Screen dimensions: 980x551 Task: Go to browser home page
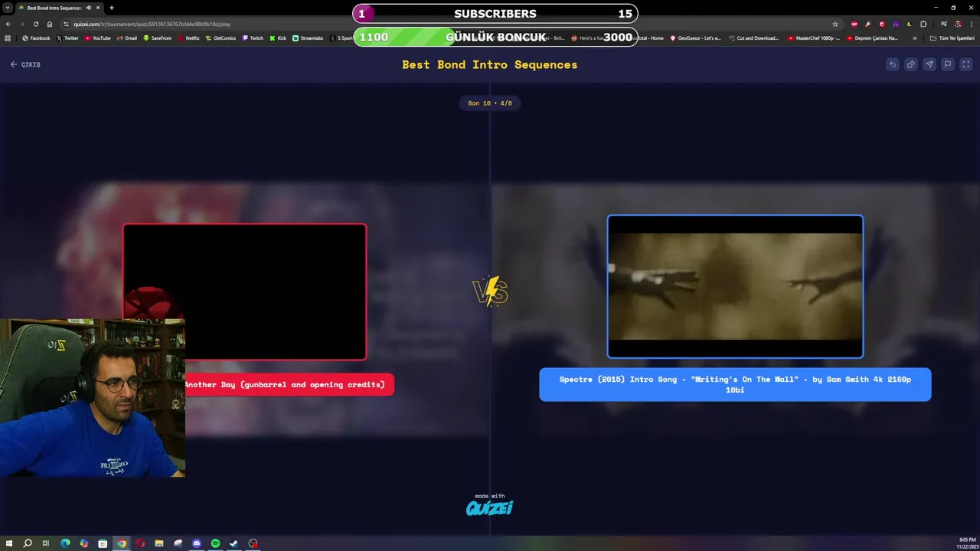click(50, 24)
